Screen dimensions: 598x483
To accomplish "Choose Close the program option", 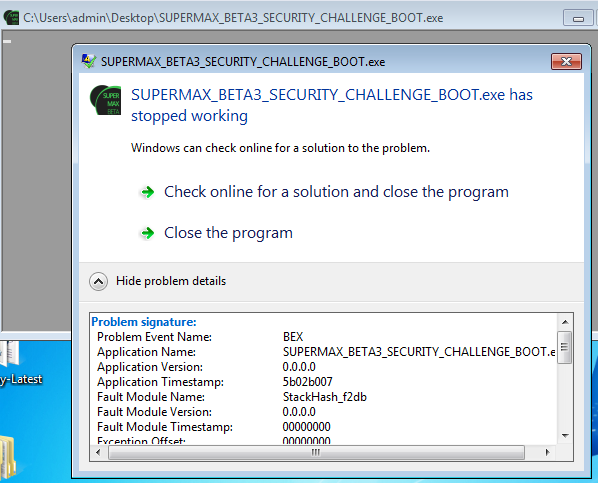I will (228, 233).
